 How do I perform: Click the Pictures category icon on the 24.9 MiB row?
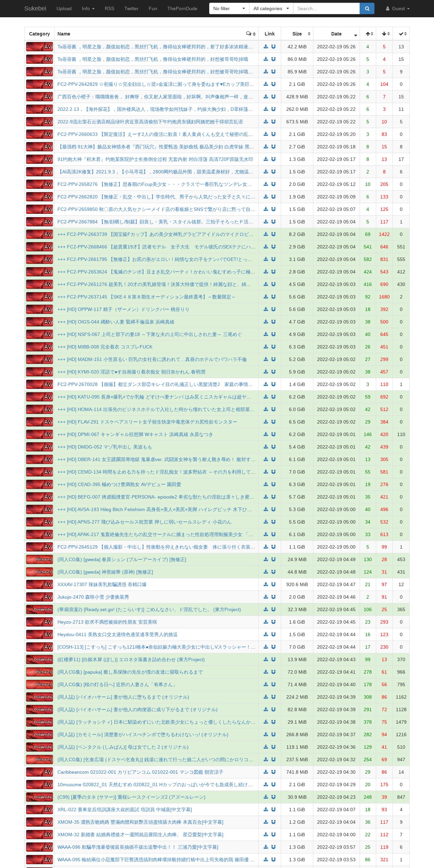point(40,559)
